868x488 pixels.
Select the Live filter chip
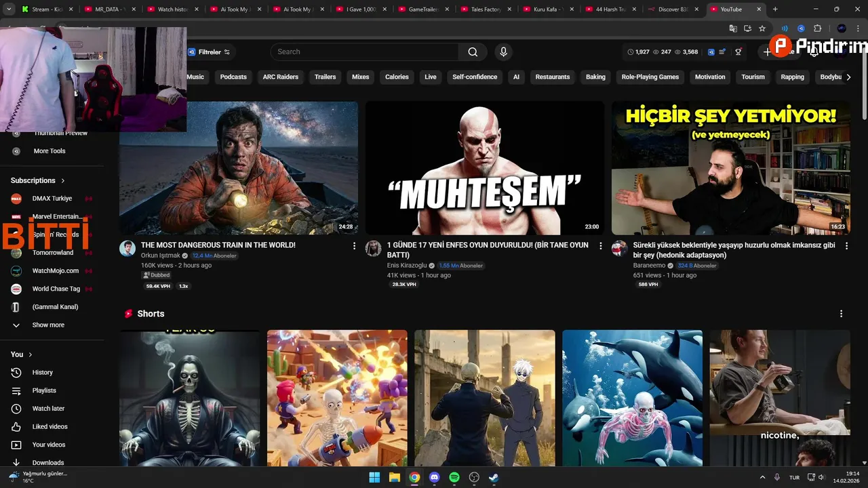coord(431,77)
